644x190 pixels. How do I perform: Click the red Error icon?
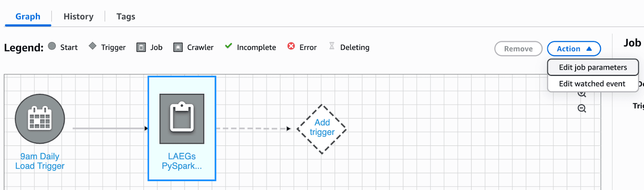(291, 46)
